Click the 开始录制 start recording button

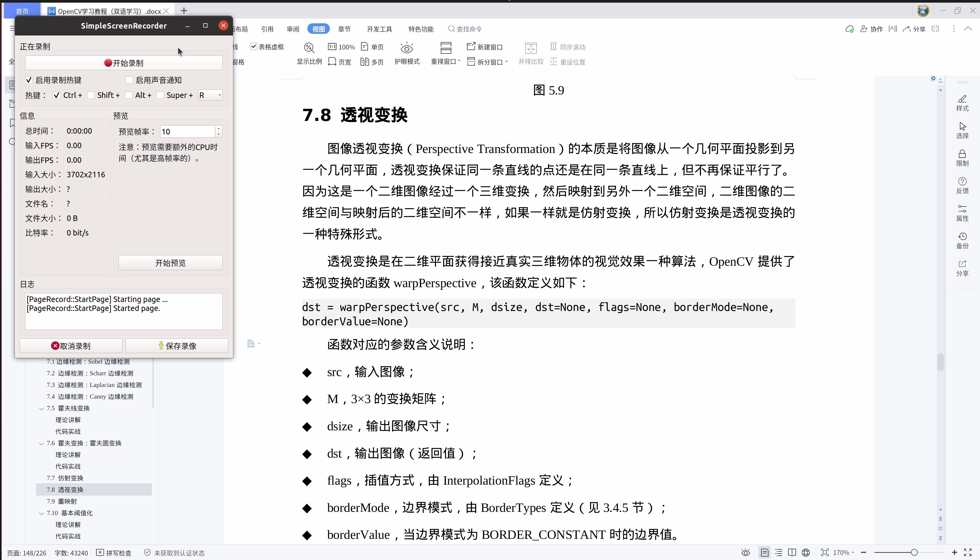pyautogui.click(x=123, y=62)
